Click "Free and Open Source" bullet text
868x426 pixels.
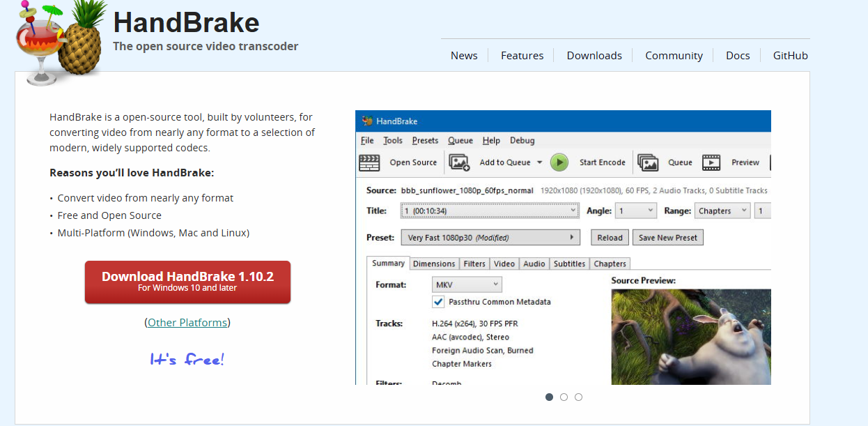109,215
